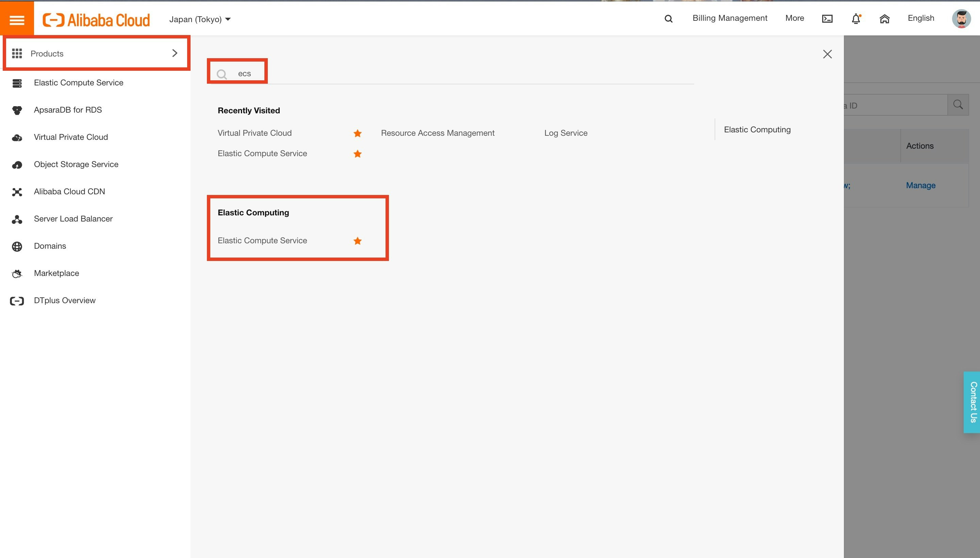Open Elastic Compute Service under Recently Visited
The width and height of the screenshot is (980, 558).
262,153
